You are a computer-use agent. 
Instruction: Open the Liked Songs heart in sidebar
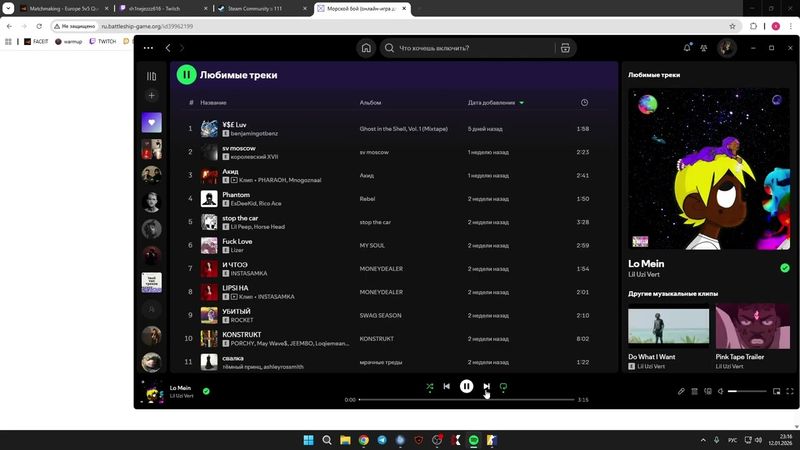point(152,123)
